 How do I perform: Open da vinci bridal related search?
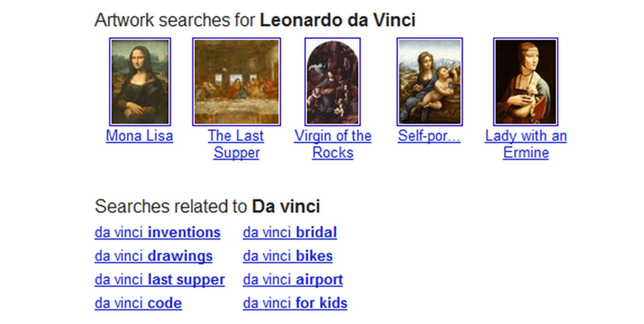point(290,232)
